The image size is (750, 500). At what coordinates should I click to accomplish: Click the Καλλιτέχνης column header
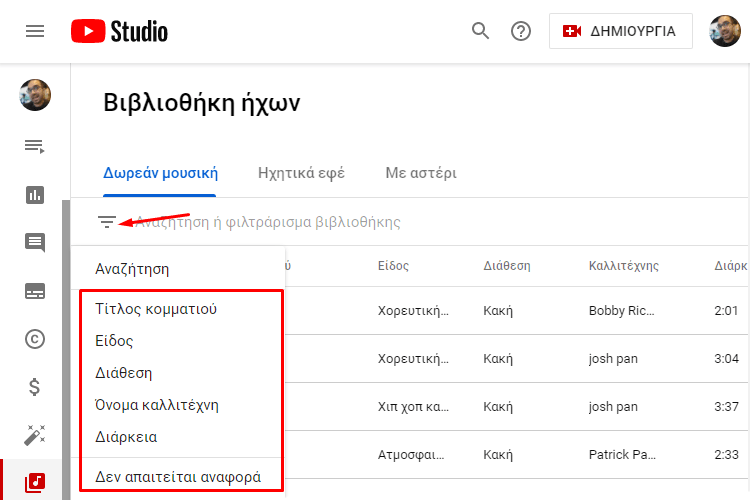[x=624, y=266]
